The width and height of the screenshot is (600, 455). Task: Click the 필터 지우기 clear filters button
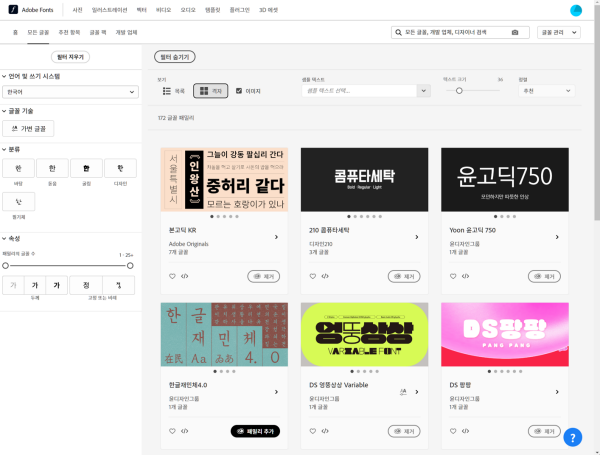pos(70,57)
